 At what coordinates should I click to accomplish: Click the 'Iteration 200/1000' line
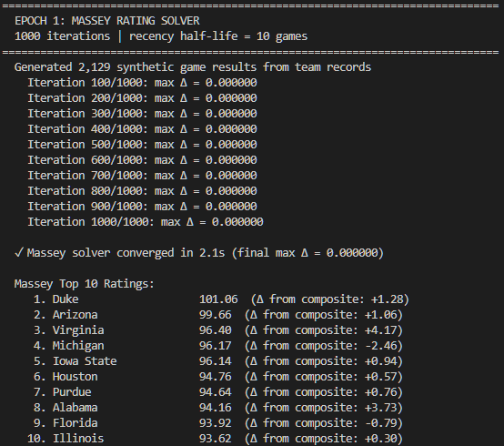coord(142,98)
